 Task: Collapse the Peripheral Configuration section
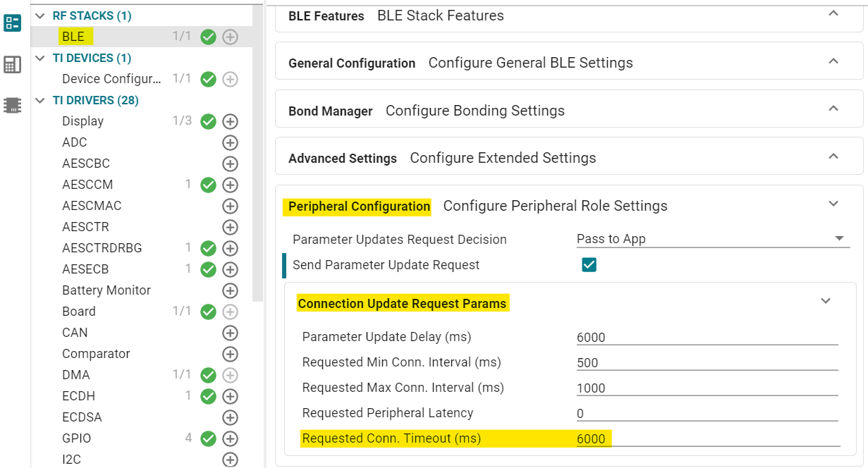[x=833, y=204]
